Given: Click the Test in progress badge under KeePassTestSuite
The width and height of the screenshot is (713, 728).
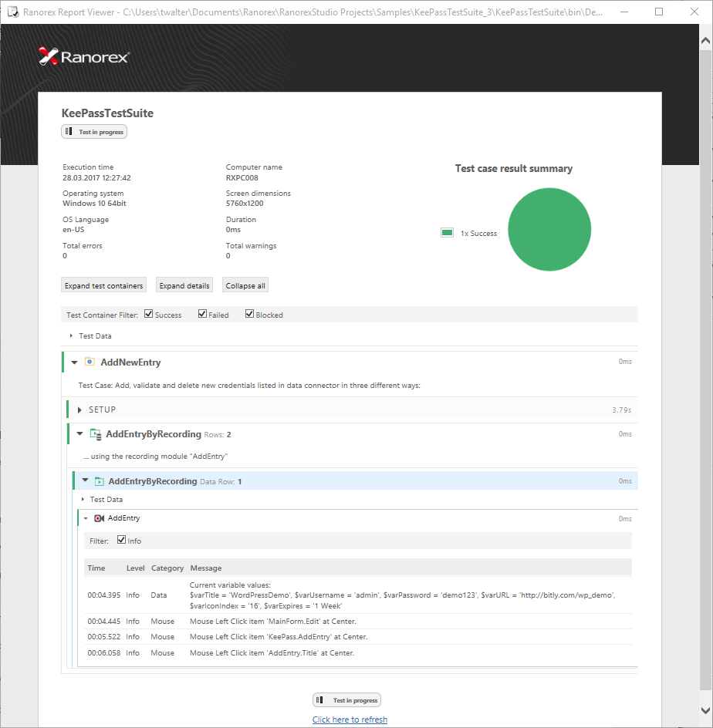Looking at the screenshot, I should [94, 132].
